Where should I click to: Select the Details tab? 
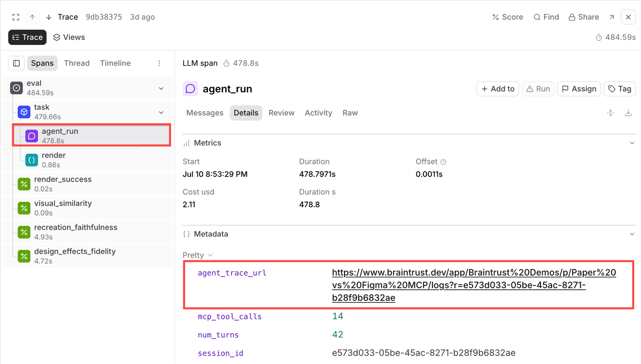click(x=246, y=113)
